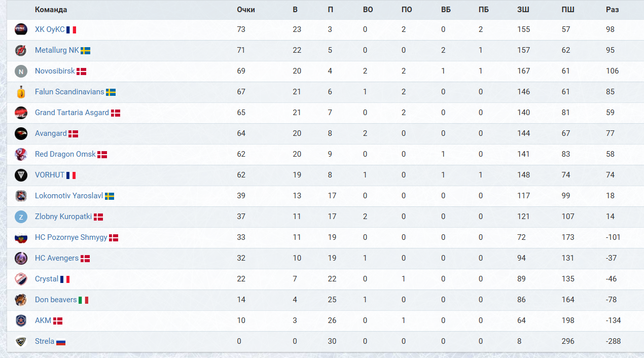The height and width of the screenshot is (358, 644).
Task: Click the Avangard team logo
Action: click(21, 133)
